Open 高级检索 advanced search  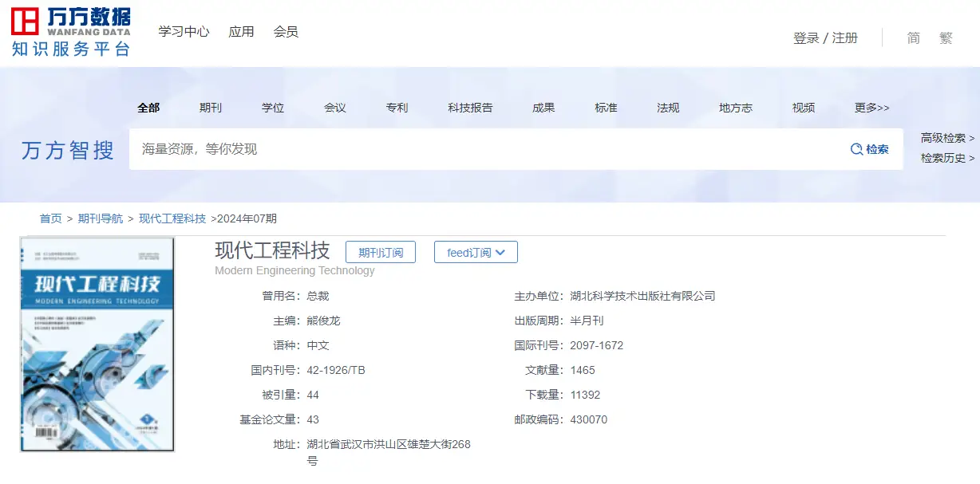pos(947,138)
